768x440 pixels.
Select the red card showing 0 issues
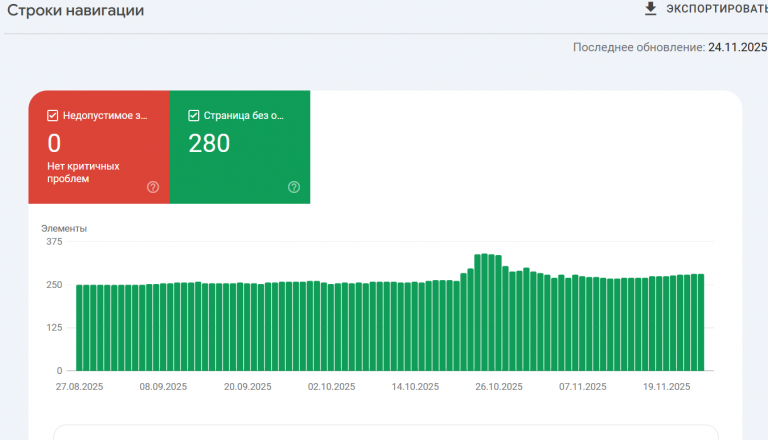[99, 147]
